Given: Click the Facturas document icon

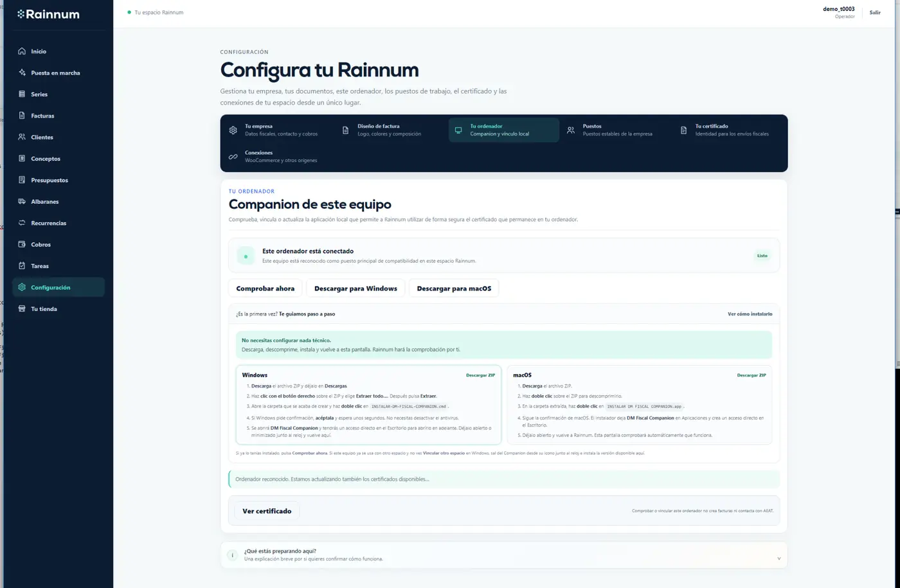Looking at the screenshot, I should (22, 116).
